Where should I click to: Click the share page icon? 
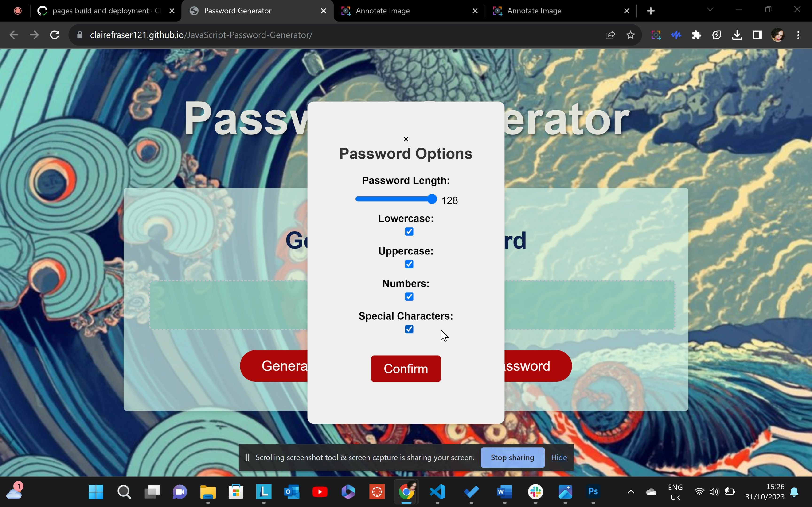(x=610, y=35)
